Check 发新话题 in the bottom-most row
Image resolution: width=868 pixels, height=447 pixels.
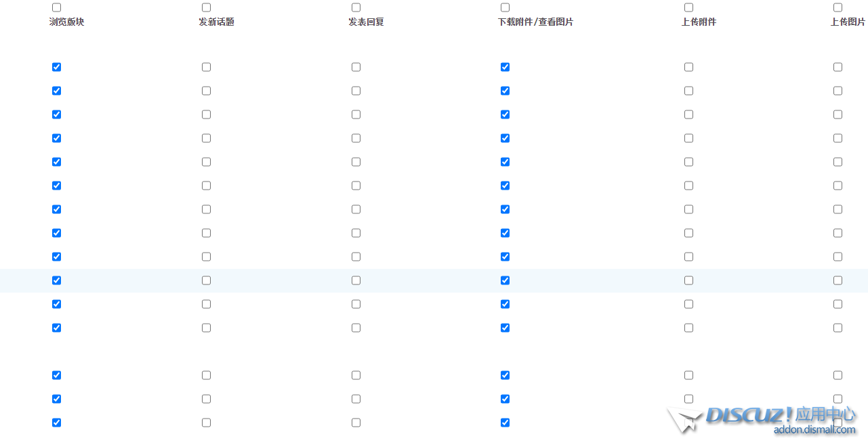click(x=206, y=423)
